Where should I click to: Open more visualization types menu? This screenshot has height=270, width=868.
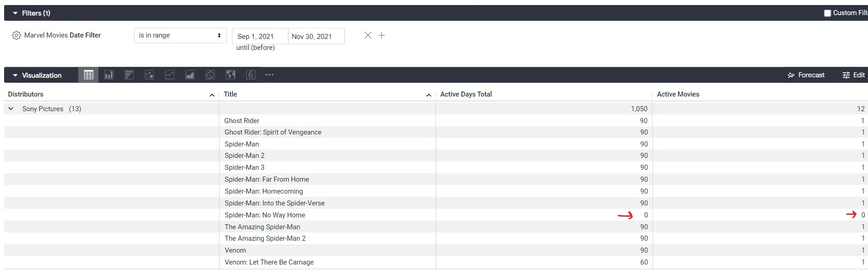pyautogui.click(x=269, y=75)
